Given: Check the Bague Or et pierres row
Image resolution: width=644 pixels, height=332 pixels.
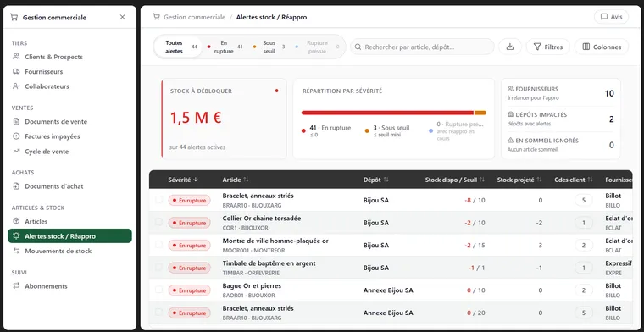Looking at the screenshot, I should click(158, 290).
